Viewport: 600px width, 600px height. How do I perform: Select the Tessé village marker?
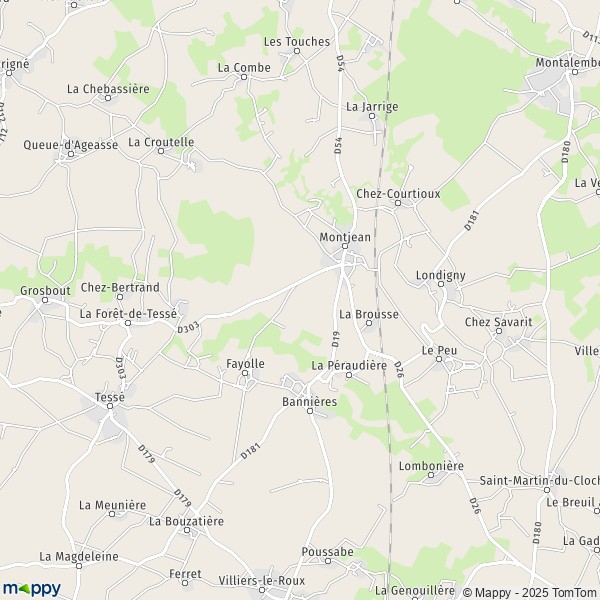point(110,406)
